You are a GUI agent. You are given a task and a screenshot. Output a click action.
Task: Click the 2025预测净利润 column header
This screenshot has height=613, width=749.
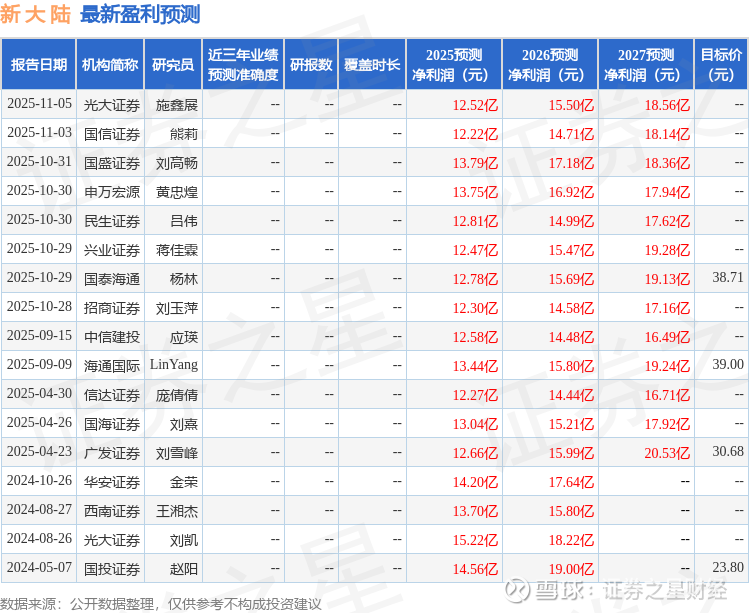[x=454, y=65]
